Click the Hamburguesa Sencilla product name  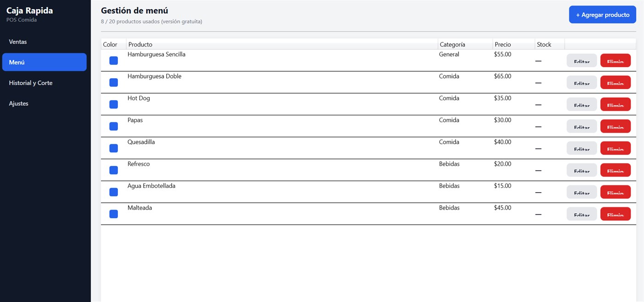point(157,54)
